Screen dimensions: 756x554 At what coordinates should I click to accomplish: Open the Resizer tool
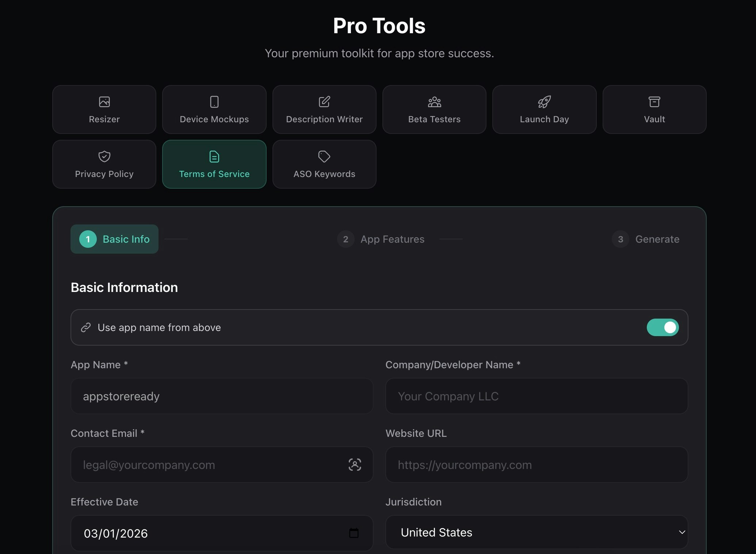pos(104,109)
